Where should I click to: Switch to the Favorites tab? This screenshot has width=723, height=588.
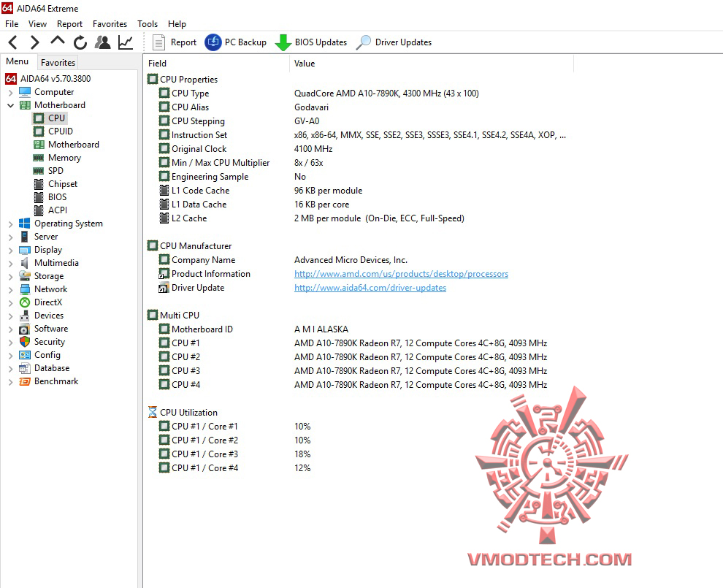click(58, 62)
